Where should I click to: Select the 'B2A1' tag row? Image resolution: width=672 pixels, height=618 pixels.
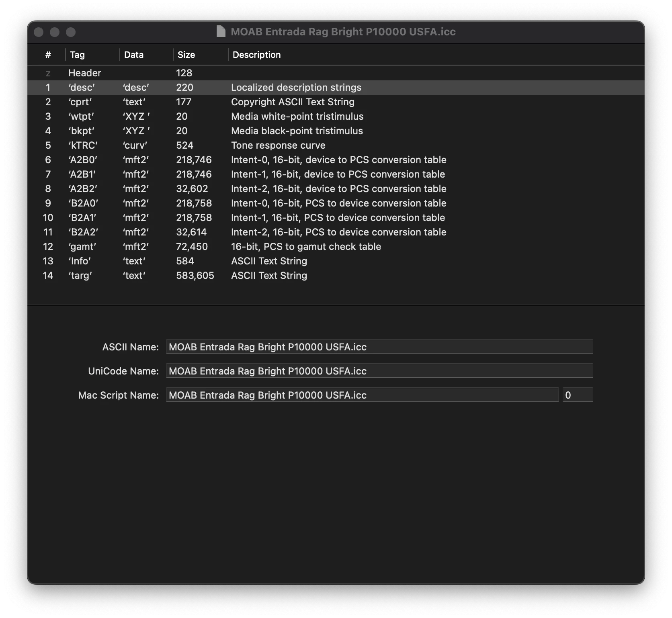click(336, 218)
